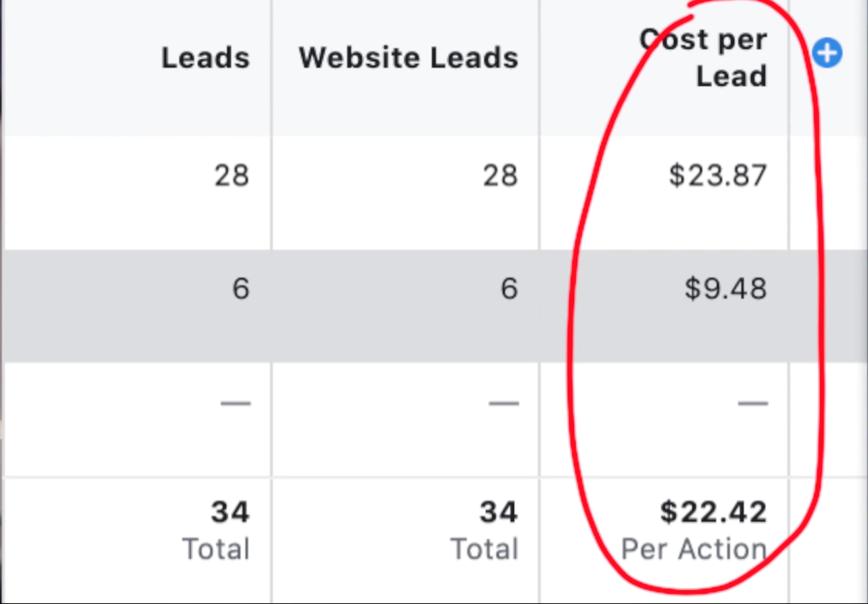Select the $9.48 cost per lead value
868x604 pixels.
725,289
